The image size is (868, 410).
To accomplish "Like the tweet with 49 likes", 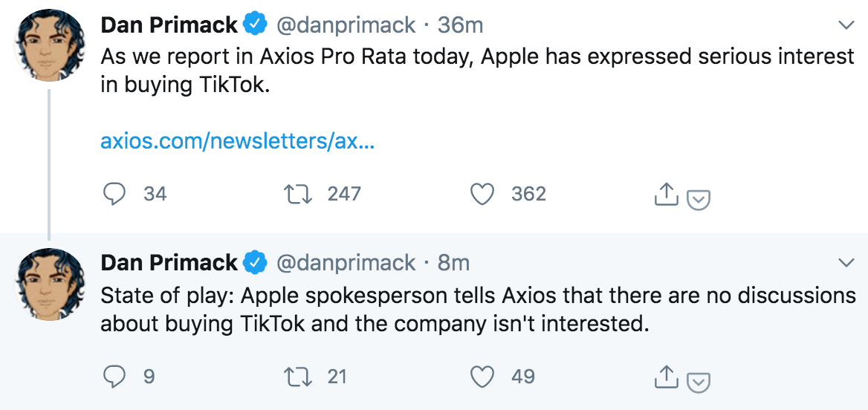I will [483, 377].
